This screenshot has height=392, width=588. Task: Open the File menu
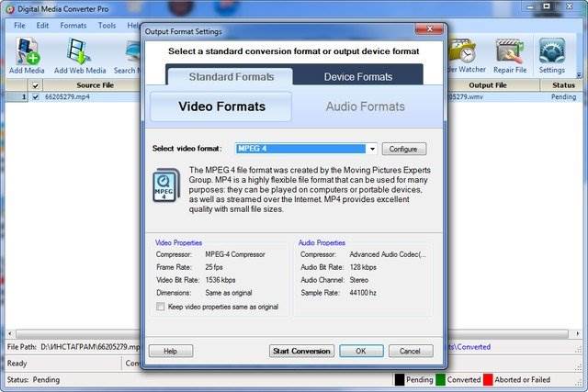[19, 26]
